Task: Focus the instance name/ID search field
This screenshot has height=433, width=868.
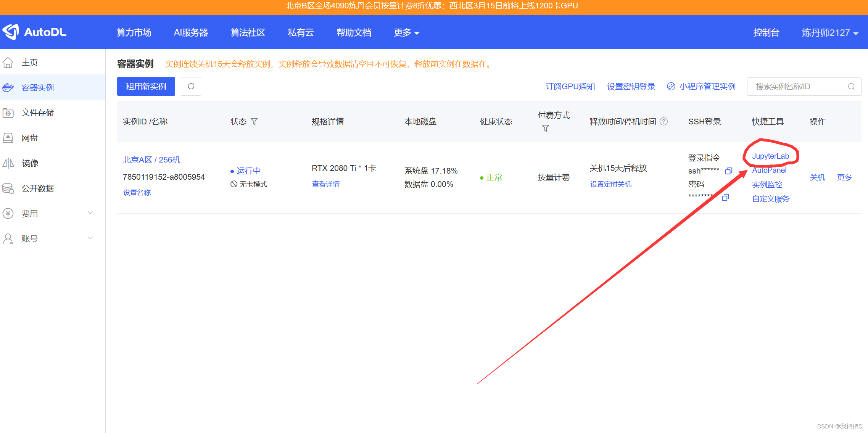Action: (797, 87)
